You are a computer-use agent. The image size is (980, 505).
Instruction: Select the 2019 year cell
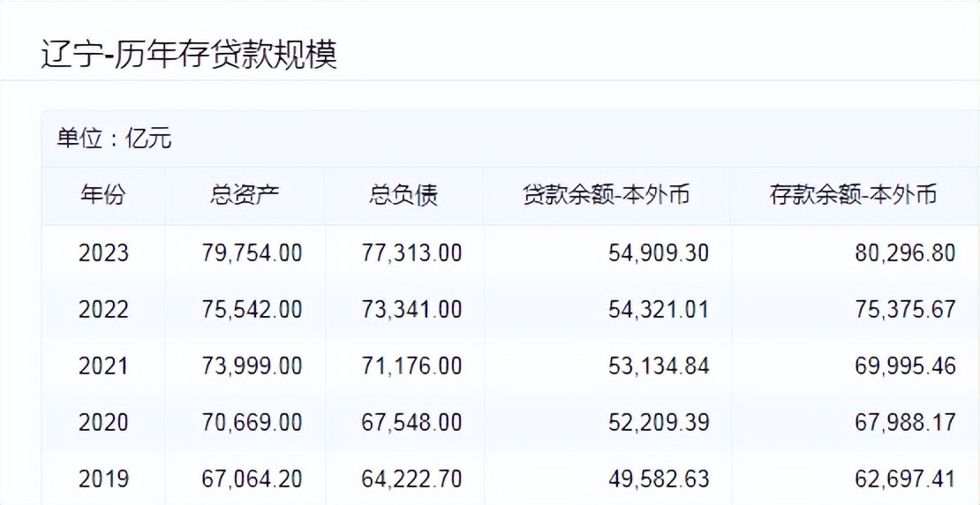pos(103,479)
